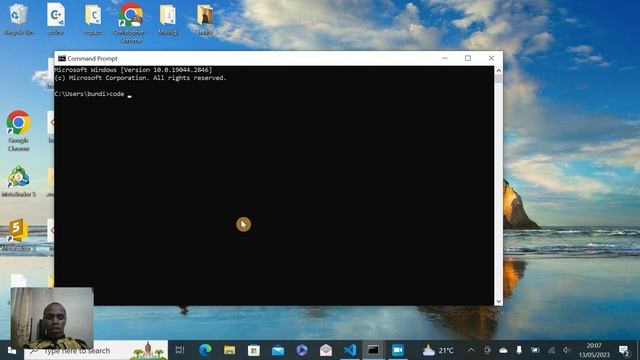
Task: Click the Command Prompt taskbar button
Action: click(x=373, y=350)
